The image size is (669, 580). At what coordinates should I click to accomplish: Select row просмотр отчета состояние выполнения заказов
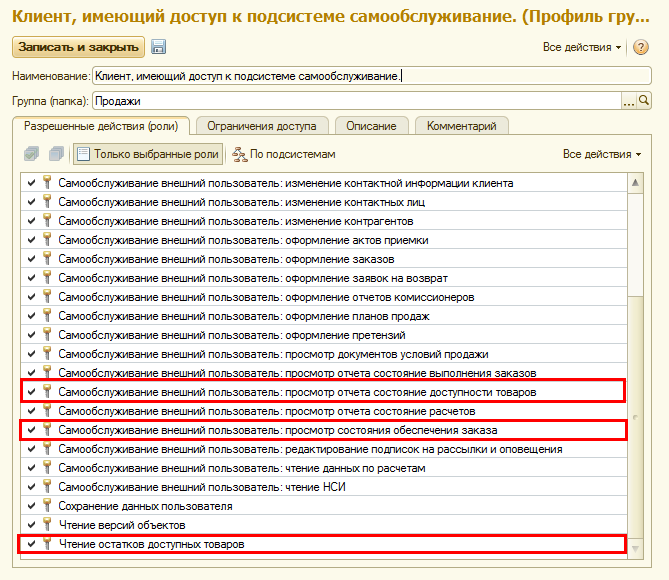pos(324,373)
